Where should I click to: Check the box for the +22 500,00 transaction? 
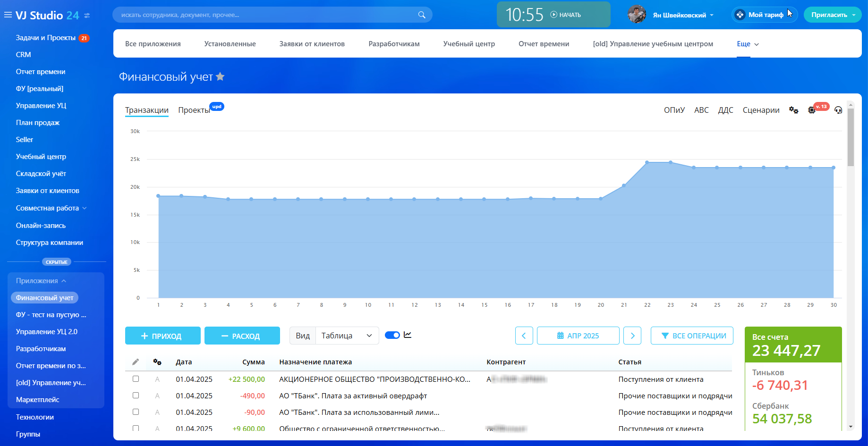(136, 379)
